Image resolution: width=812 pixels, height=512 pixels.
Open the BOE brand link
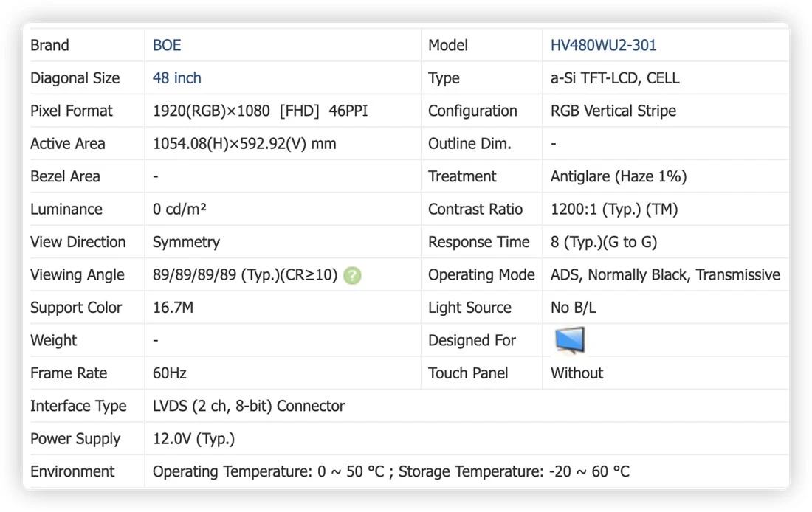pyautogui.click(x=167, y=46)
